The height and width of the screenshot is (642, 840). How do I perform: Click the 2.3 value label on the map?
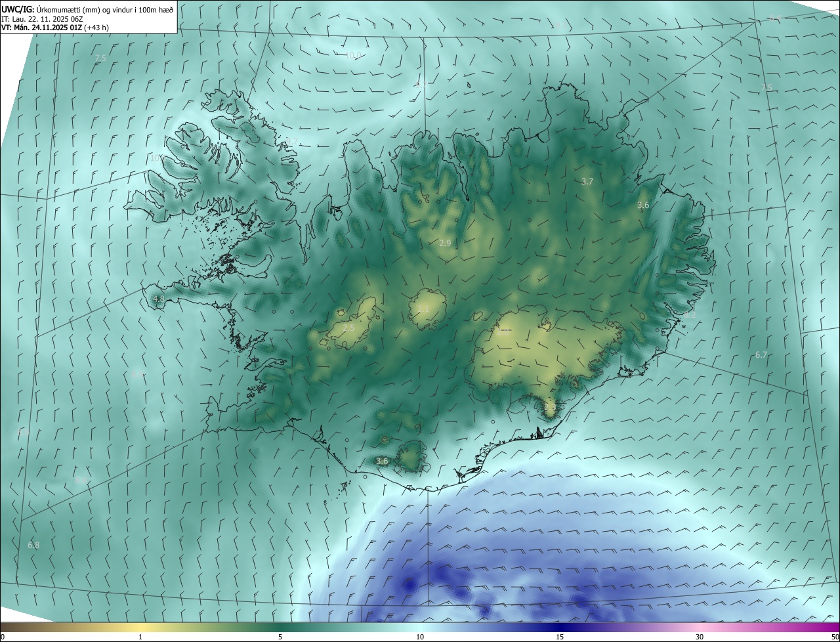click(x=550, y=407)
